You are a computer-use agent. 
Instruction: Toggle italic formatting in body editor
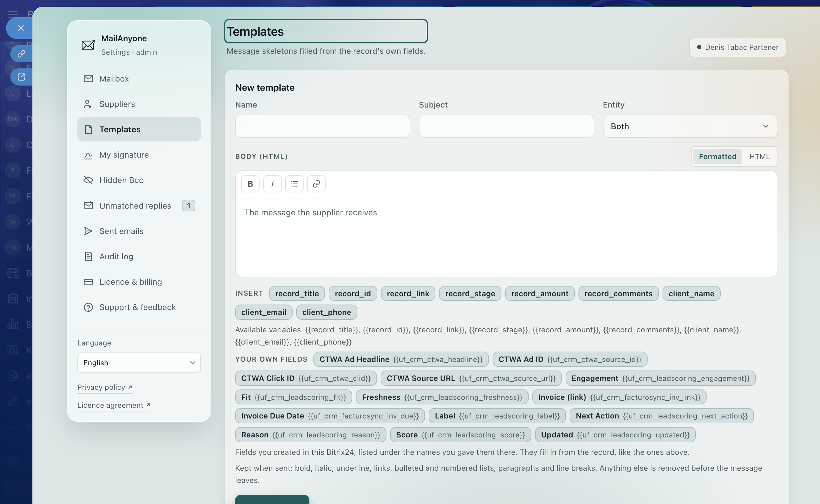272,184
